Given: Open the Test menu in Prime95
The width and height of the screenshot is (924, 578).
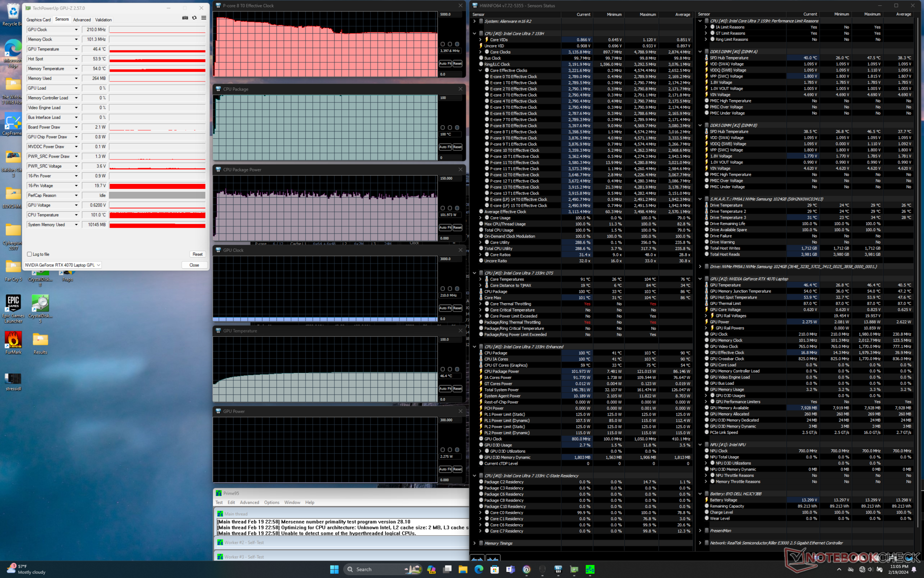Looking at the screenshot, I should [x=219, y=502].
